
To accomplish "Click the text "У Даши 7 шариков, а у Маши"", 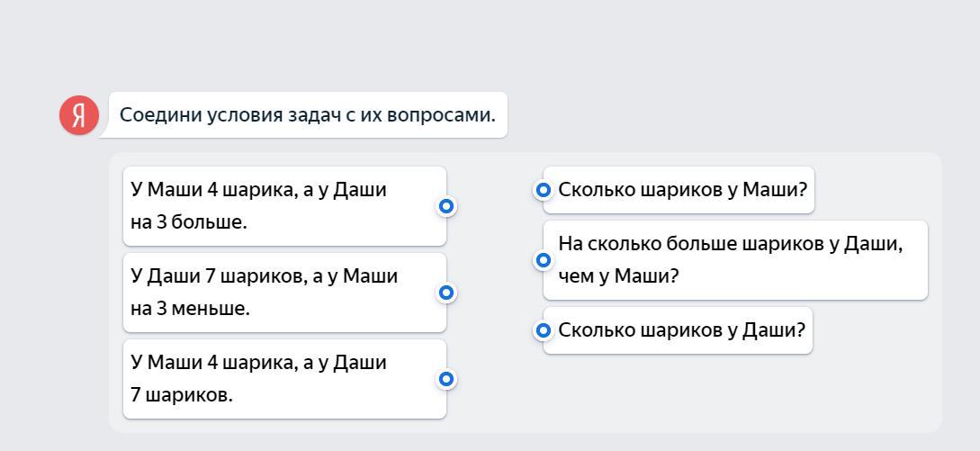I will 264,276.
